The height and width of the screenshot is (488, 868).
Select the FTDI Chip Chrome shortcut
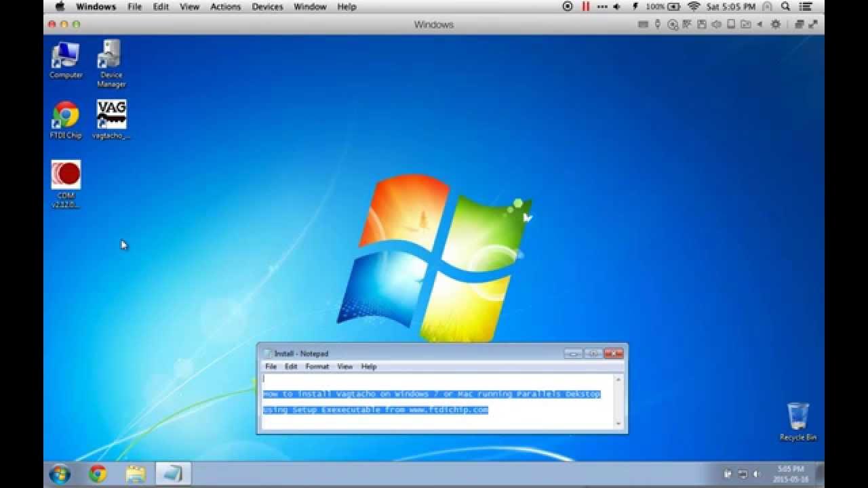(66, 120)
